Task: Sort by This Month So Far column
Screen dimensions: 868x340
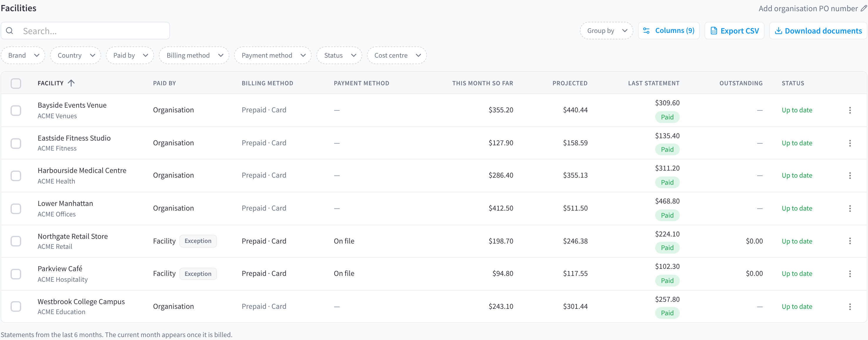Action: point(483,83)
